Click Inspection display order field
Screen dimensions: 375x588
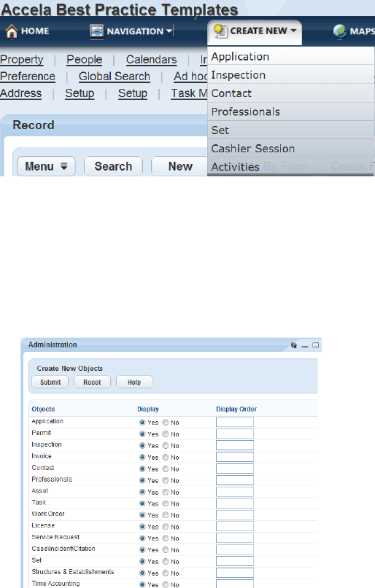coord(235,445)
